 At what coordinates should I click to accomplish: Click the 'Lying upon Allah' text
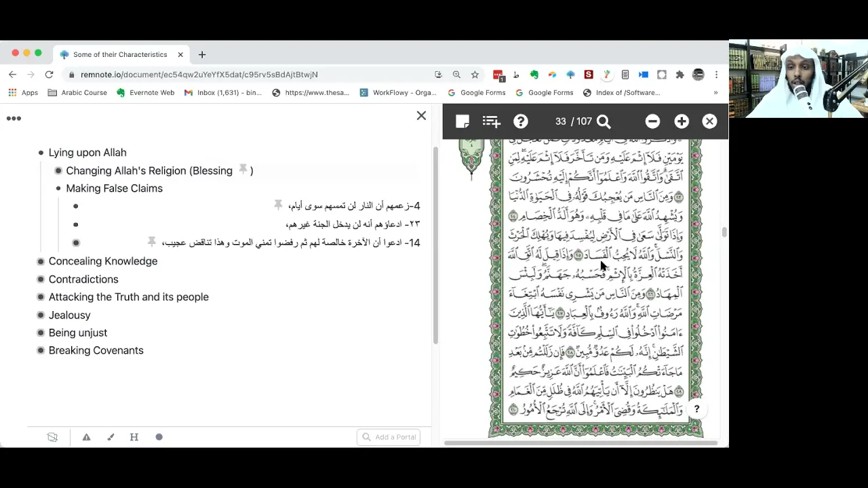pyautogui.click(x=87, y=152)
